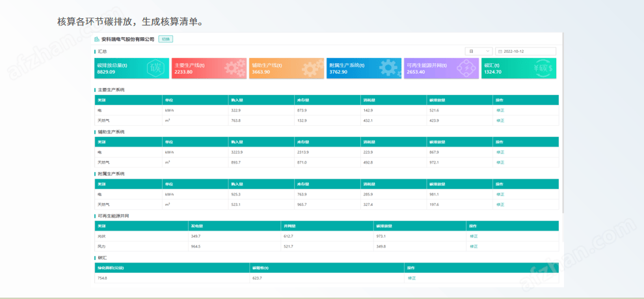Click purchase value 322.9 in 主要生产系统
Viewport: 644px width, 299px height.
tap(235, 110)
